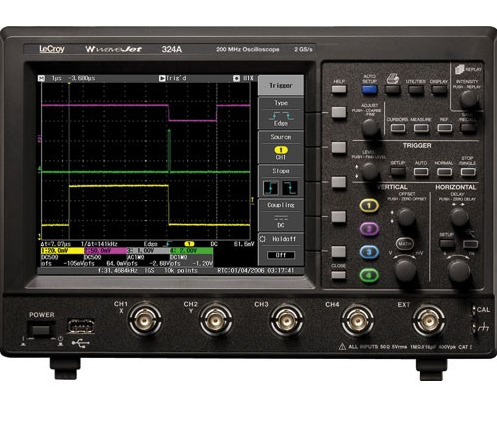Click softkey beside Type Edge menu
This screenshot has height=422, width=497.
(x=339, y=112)
